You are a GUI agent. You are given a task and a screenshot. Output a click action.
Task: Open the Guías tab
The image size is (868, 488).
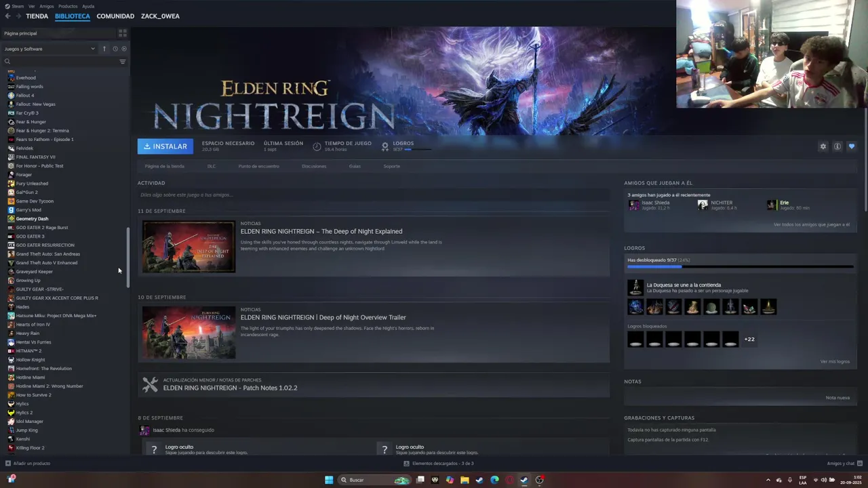[355, 166]
